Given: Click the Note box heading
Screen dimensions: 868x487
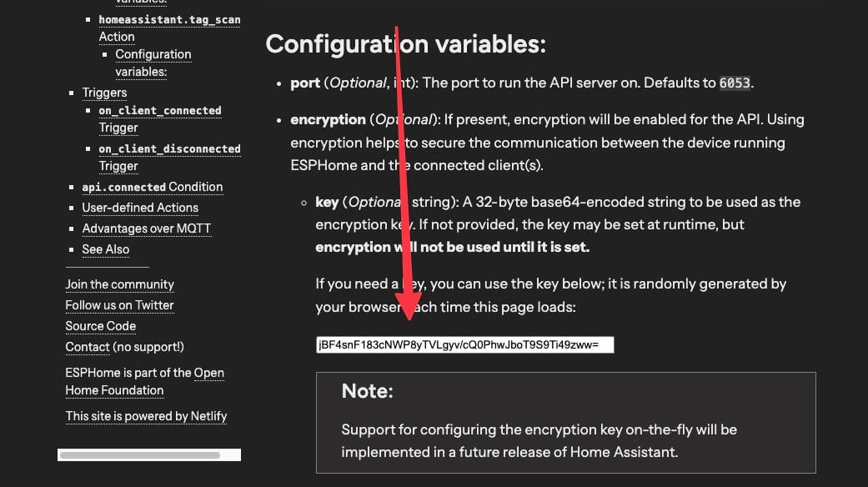Looking at the screenshot, I should click(368, 391).
